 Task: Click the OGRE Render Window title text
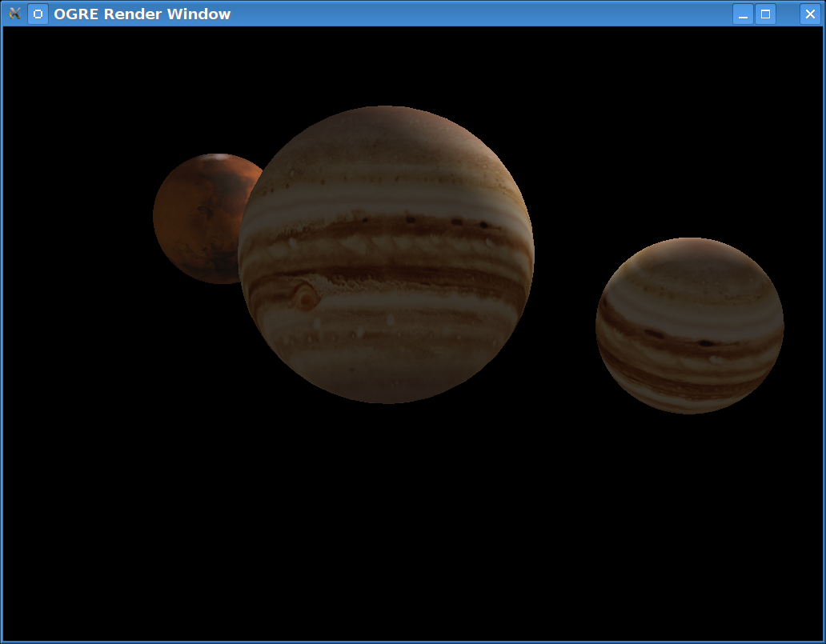(x=142, y=14)
